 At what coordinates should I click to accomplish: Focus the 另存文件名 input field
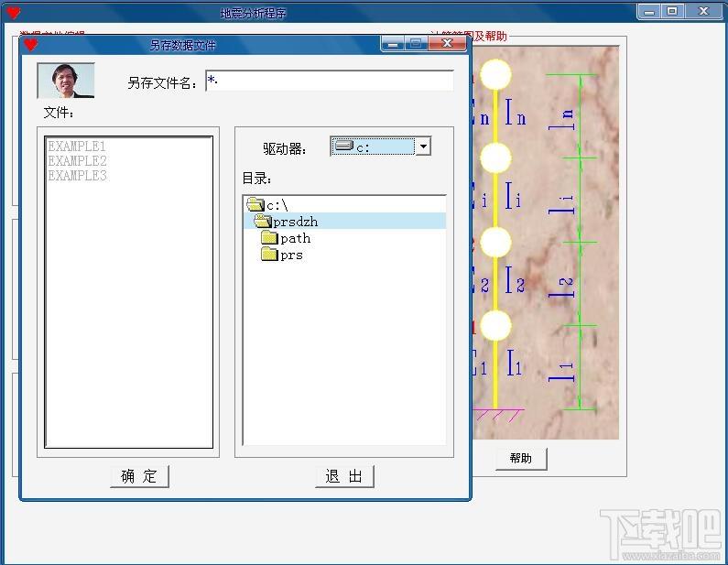coord(329,81)
